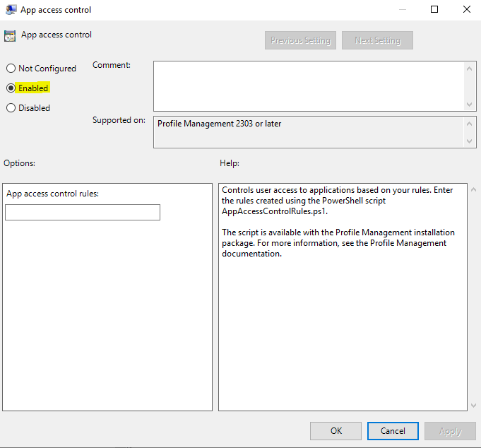Cancel the policy dialog
Screen dimensions: 481x448
coord(393,431)
